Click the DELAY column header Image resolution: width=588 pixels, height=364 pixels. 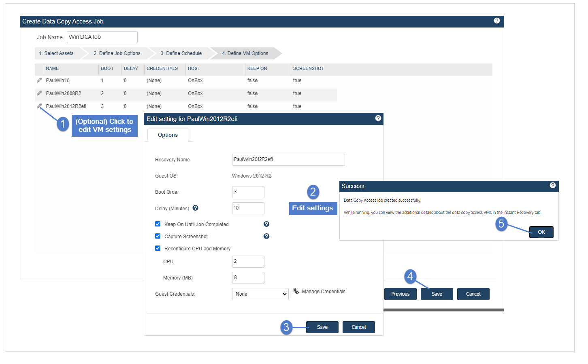[x=131, y=69]
